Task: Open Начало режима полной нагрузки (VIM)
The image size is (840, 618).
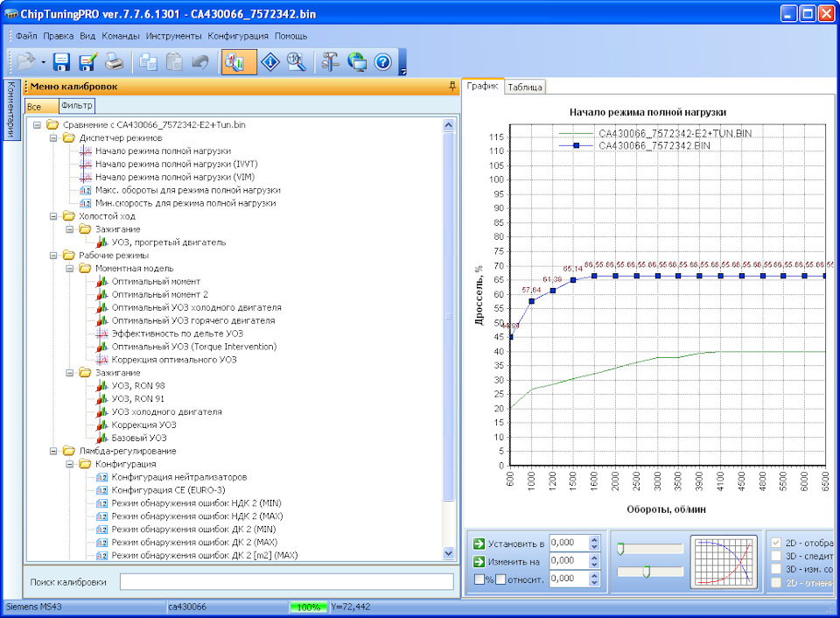Action: (x=175, y=177)
